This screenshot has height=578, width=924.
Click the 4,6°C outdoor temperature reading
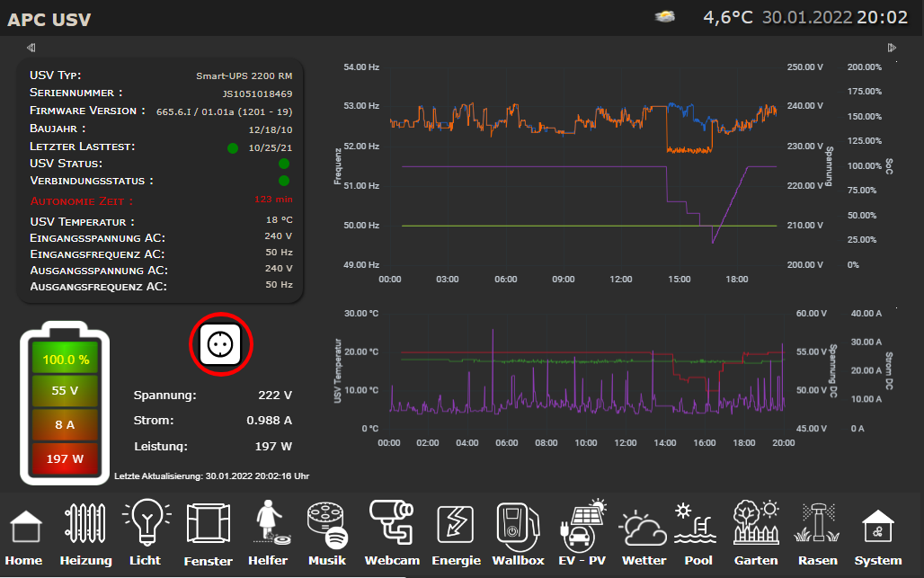pyautogui.click(x=728, y=17)
